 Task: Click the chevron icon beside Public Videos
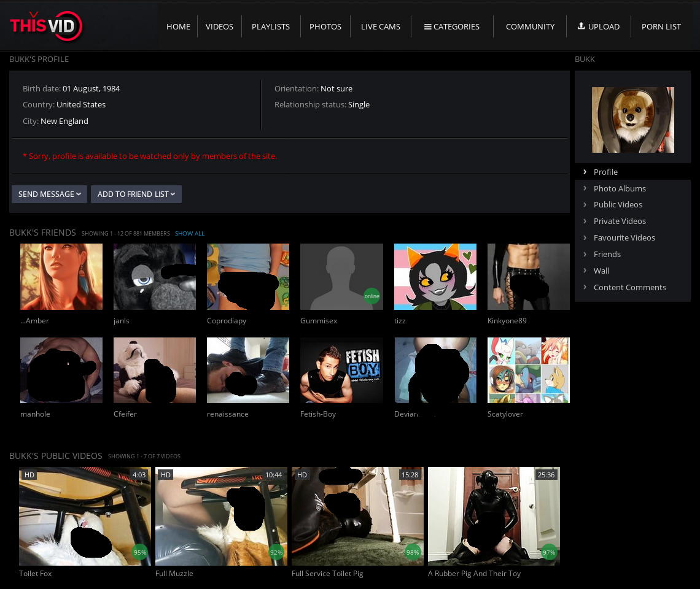[585, 204]
